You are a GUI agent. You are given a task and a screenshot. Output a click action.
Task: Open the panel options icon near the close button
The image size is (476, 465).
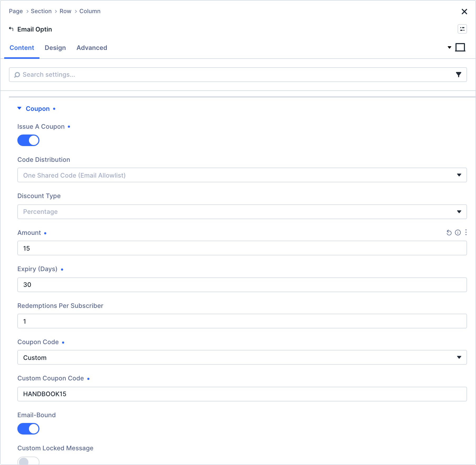(x=462, y=29)
